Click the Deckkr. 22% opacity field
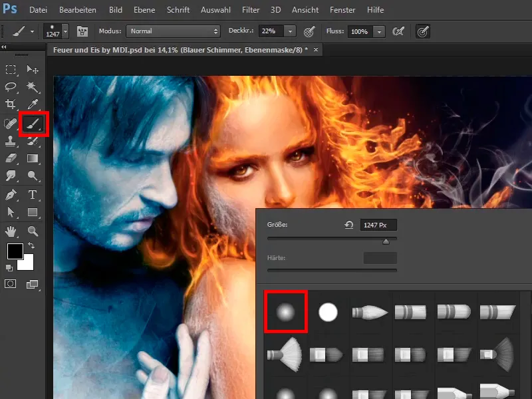Image resolution: width=532 pixels, height=399 pixels. [x=271, y=31]
